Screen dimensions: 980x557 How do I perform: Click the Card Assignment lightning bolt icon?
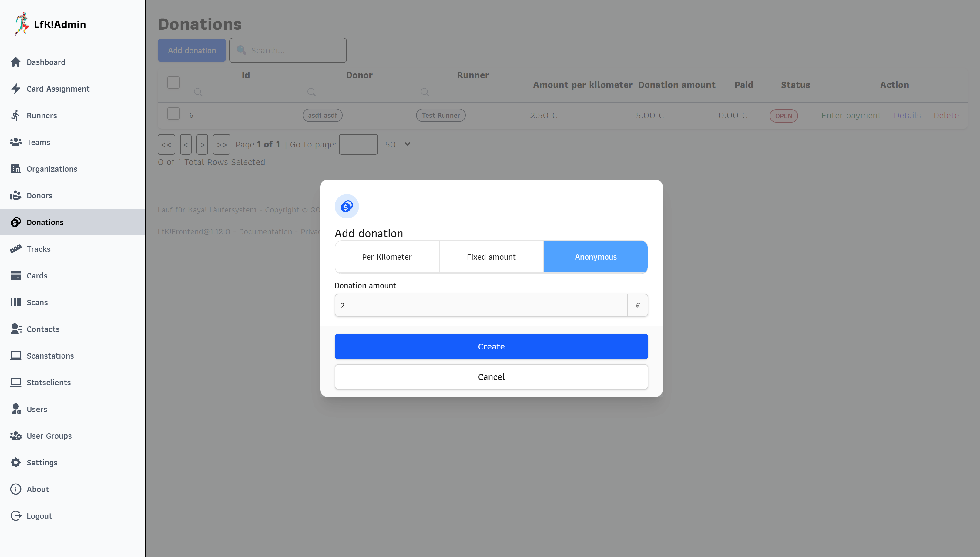16,89
